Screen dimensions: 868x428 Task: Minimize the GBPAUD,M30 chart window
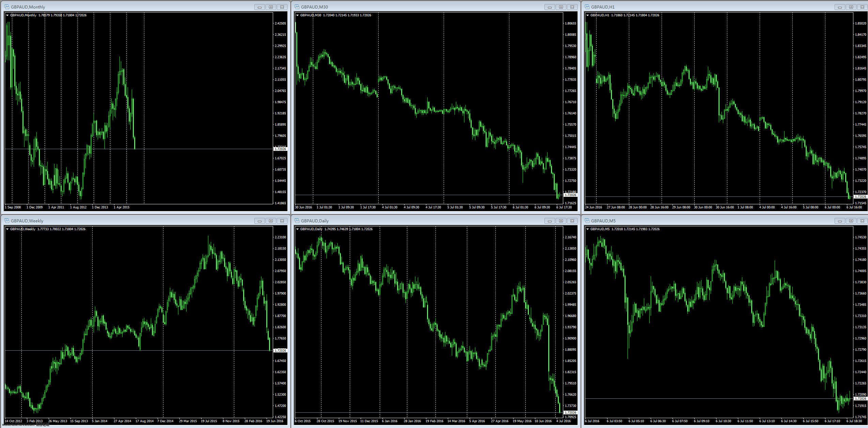[x=550, y=7]
